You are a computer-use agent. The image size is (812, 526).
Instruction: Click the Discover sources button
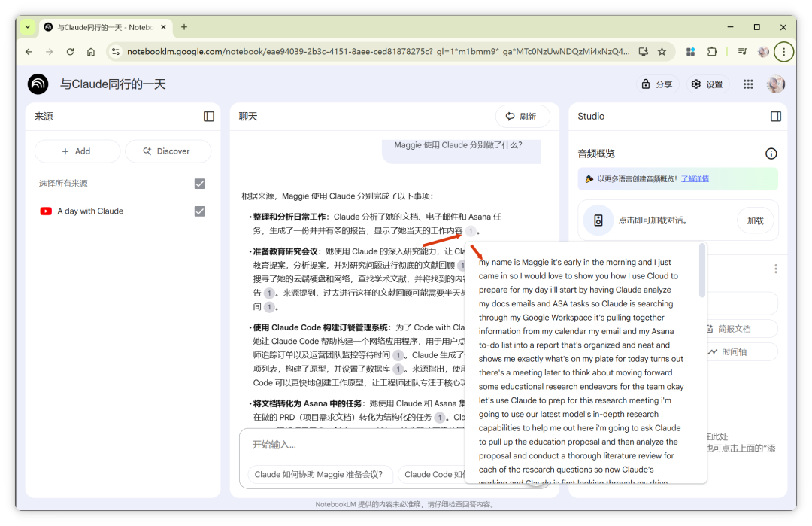(x=168, y=151)
